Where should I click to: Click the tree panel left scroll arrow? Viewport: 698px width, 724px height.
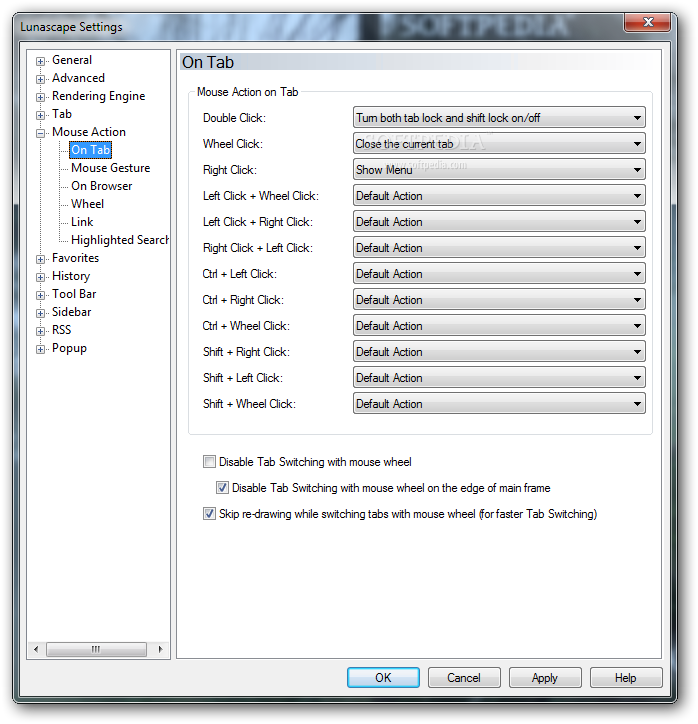36,649
